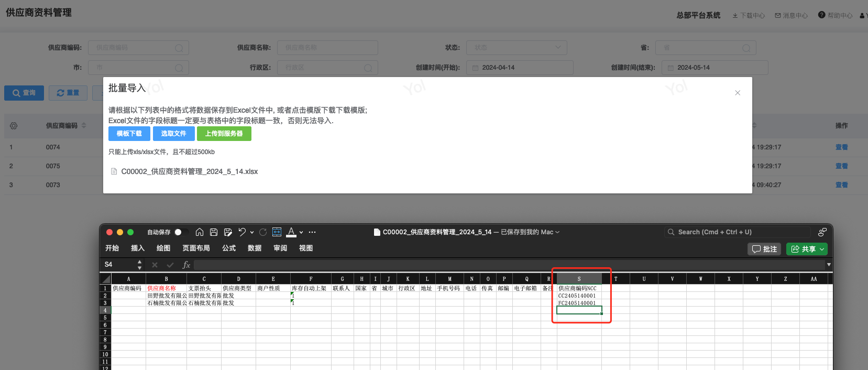Close the 批量导入 dialog
The height and width of the screenshot is (370, 868).
(738, 93)
